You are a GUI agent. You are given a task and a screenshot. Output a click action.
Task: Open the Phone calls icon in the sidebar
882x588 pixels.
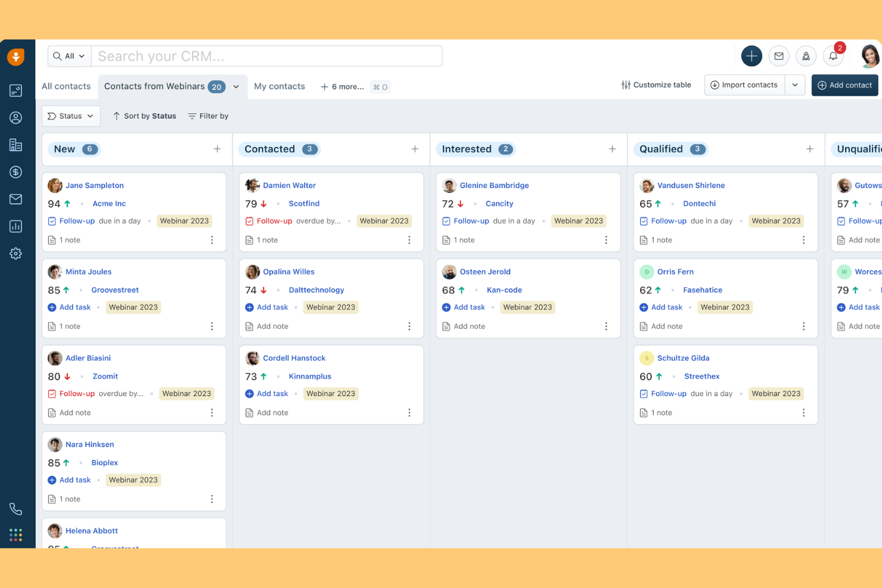(16, 508)
